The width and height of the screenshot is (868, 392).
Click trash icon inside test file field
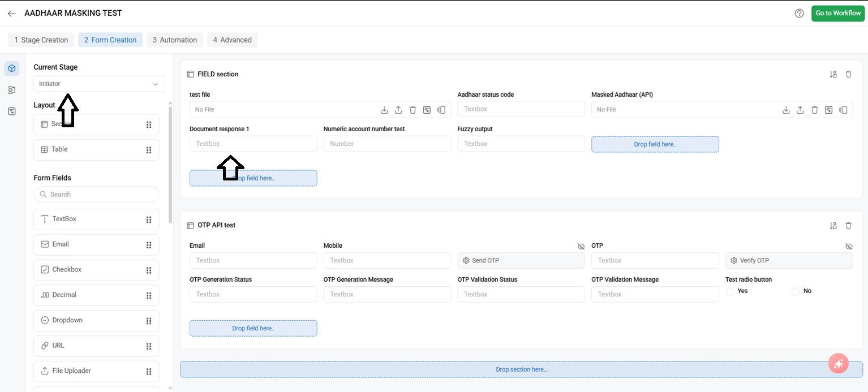[412, 110]
